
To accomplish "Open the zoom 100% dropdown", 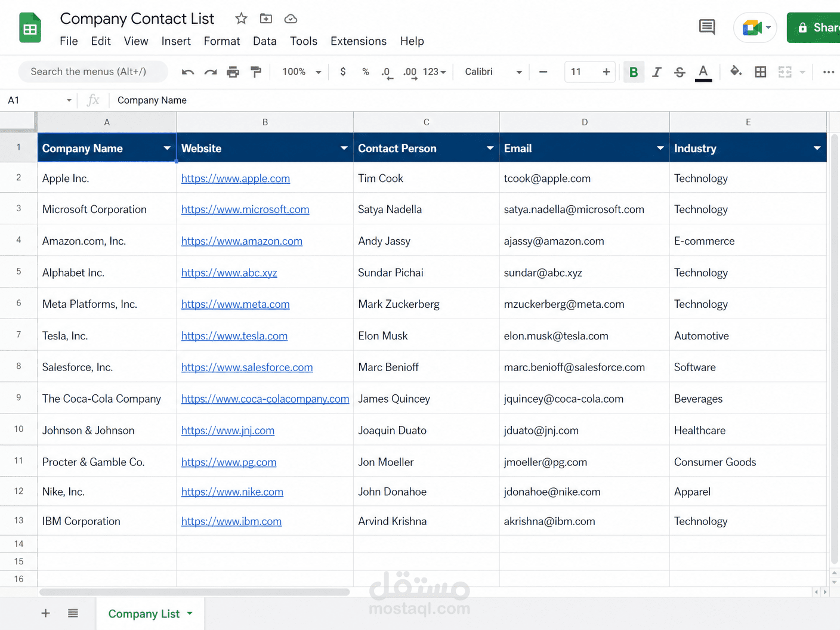I will click(302, 72).
